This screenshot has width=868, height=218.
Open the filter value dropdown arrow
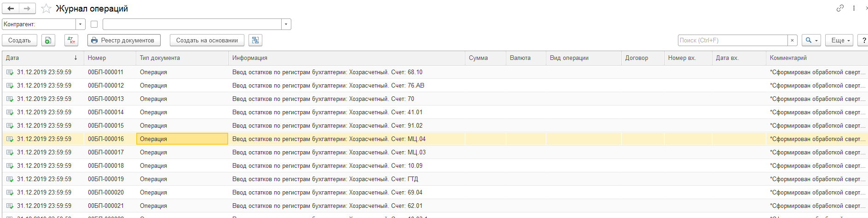[286, 24]
